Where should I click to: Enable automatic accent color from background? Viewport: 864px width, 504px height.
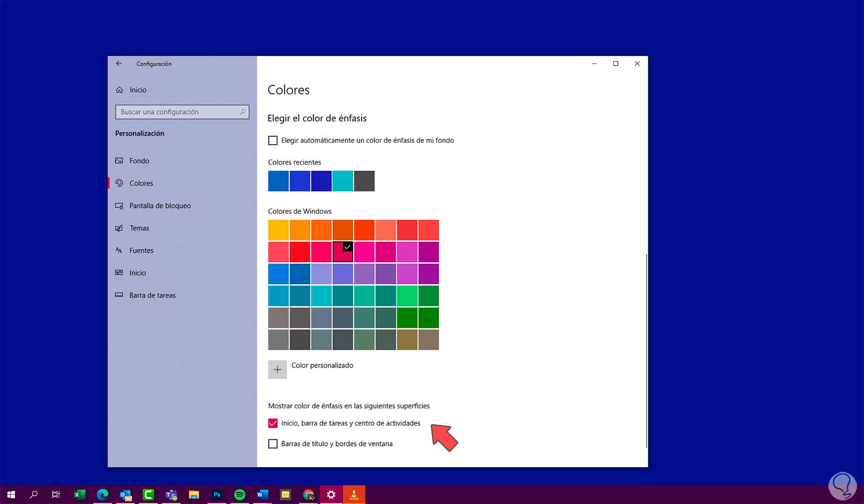tap(273, 141)
